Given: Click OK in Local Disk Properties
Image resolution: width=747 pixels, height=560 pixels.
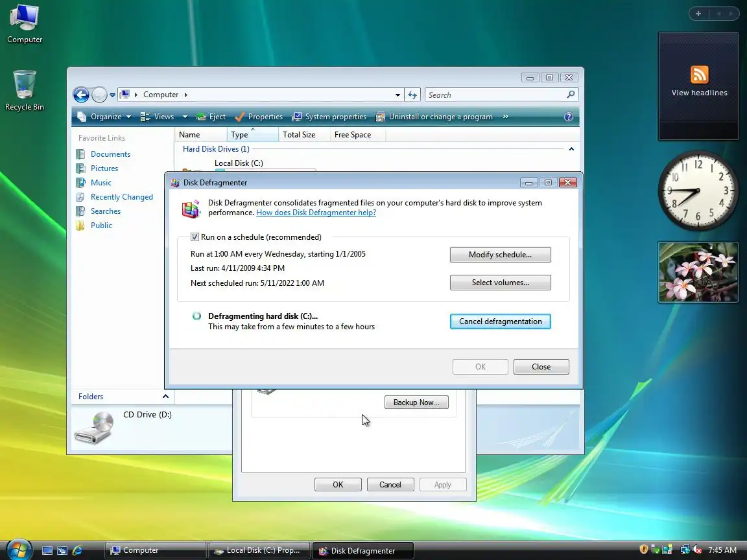Looking at the screenshot, I should tap(338, 485).
